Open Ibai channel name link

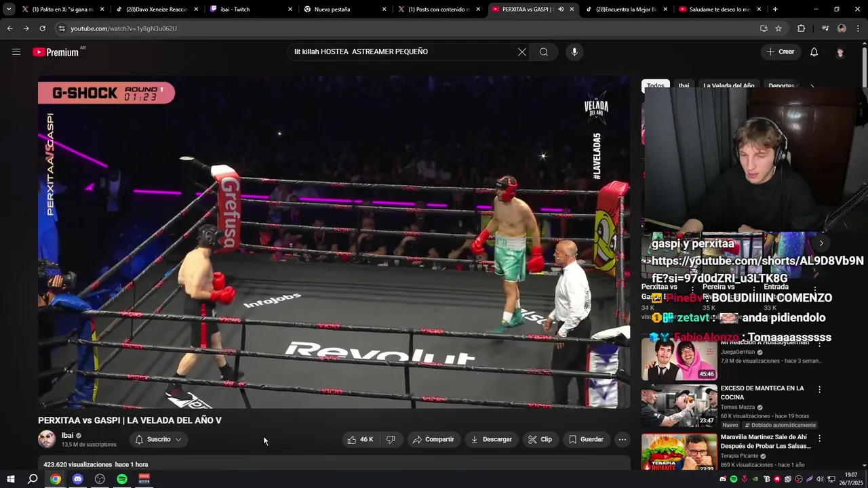pyautogui.click(x=67, y=436)
